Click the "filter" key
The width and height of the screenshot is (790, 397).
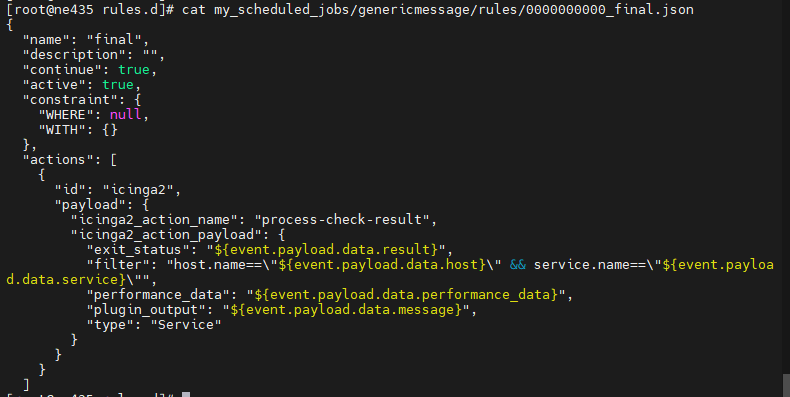[x=117, y=264]
